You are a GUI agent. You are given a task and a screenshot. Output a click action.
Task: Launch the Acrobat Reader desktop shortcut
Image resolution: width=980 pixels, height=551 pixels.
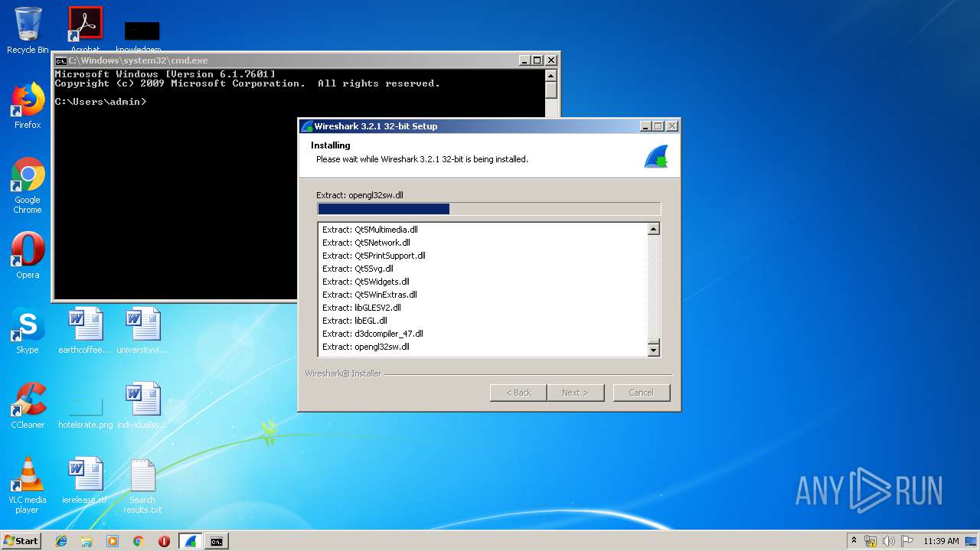[85, 29]
